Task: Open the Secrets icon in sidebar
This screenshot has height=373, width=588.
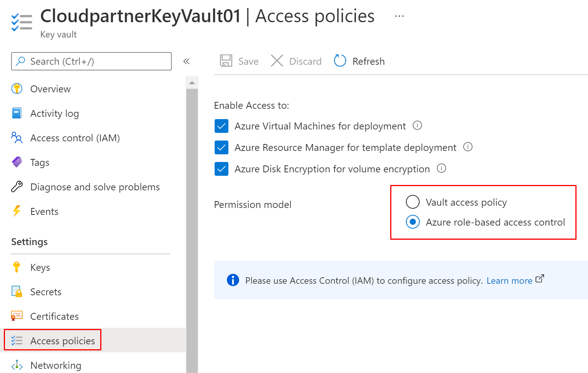Action: (x=17, y=292)
